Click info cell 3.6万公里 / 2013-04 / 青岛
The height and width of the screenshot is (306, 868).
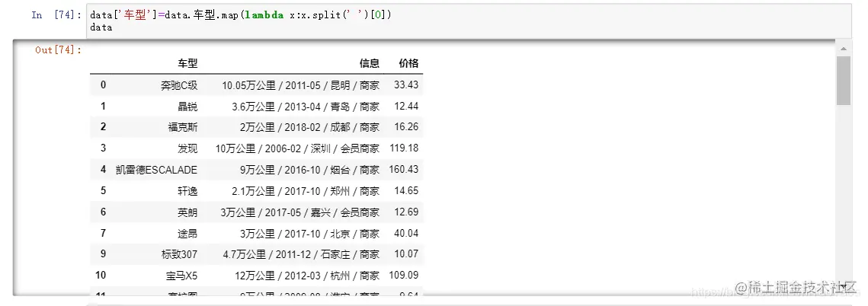(x=306, y=107)
